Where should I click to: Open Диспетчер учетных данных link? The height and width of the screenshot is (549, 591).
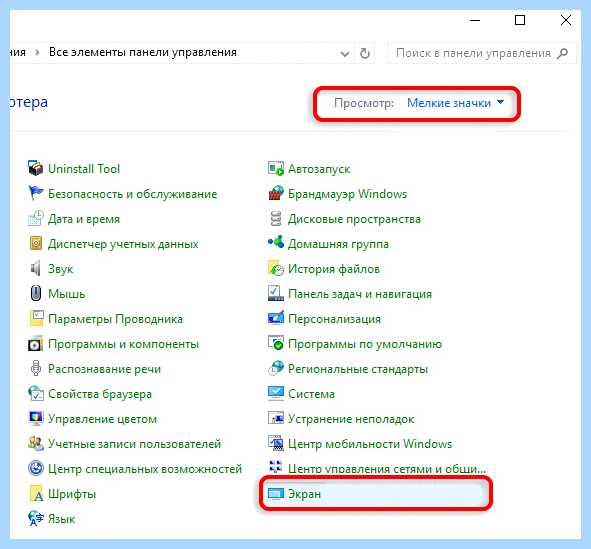click(123, 244)
